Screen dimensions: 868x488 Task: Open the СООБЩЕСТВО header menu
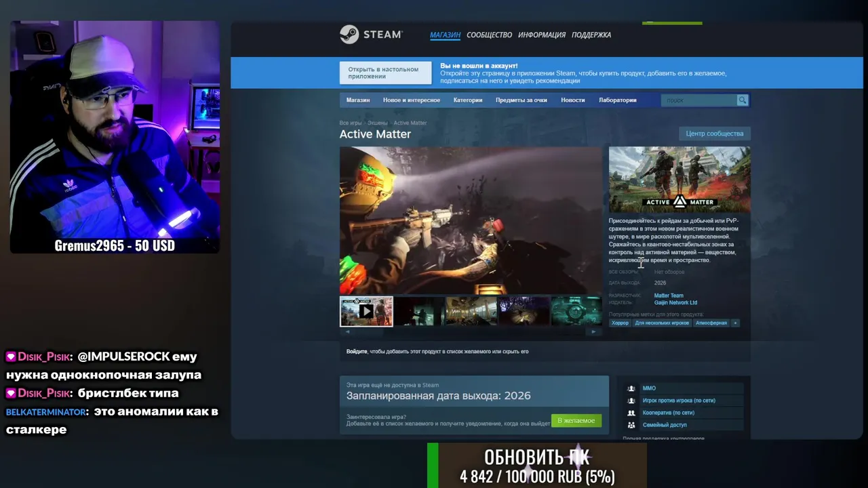click(489, 35)
